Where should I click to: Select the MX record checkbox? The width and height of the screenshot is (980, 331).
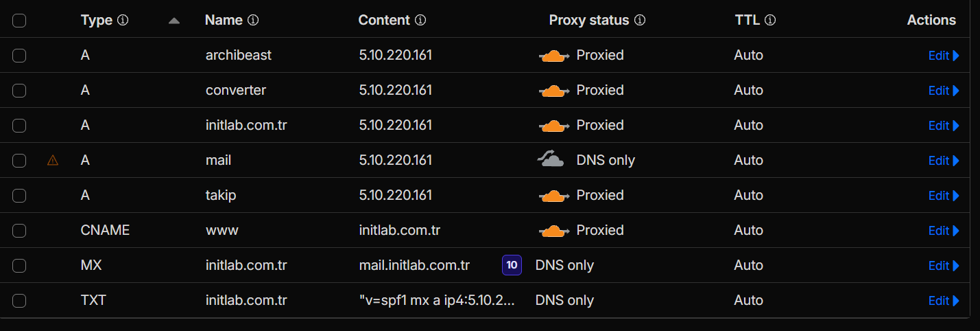point(19,266)
